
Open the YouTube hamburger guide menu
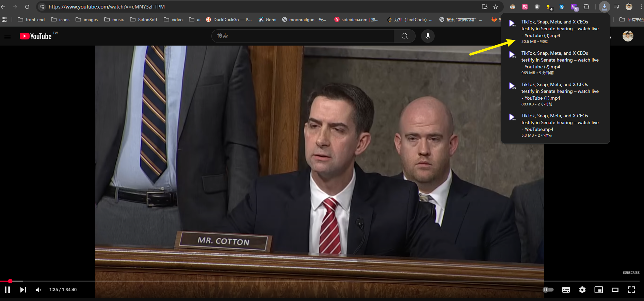point(7,36)
